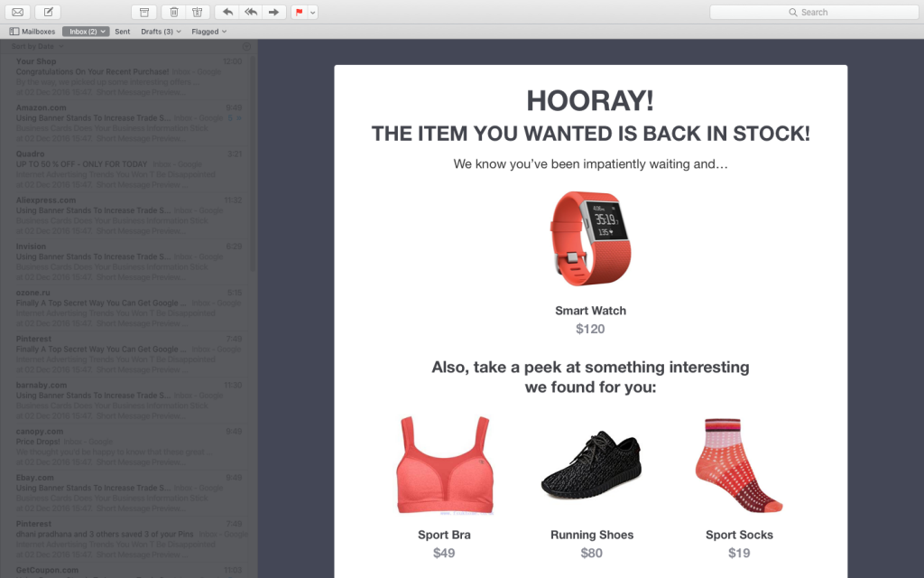Click "THE ITEM YOU WANTED IS BACK IN STOCK!"
Screen dimensions: 924x578
590,134
